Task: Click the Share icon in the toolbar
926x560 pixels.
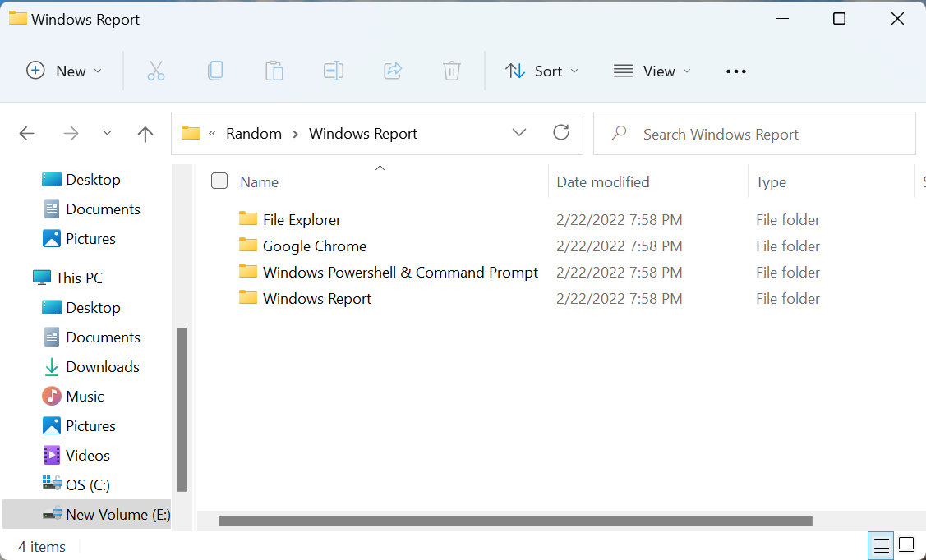Action: point(393,71)
